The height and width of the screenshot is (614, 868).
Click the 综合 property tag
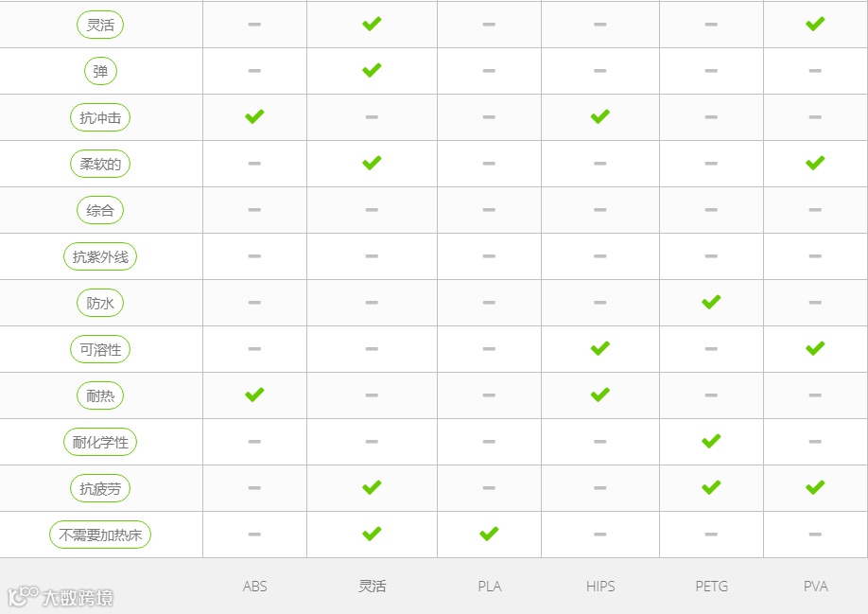click(100, 210)
